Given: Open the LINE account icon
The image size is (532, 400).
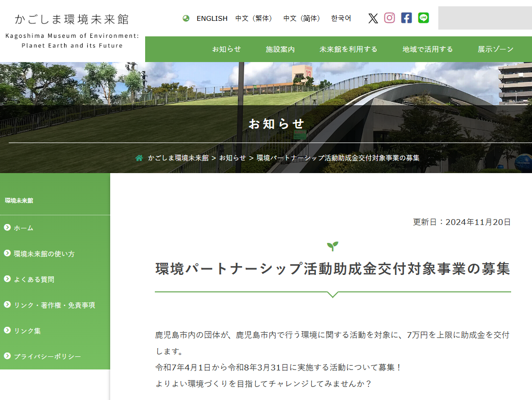Looking at the screenshot, I should (423, 18).
